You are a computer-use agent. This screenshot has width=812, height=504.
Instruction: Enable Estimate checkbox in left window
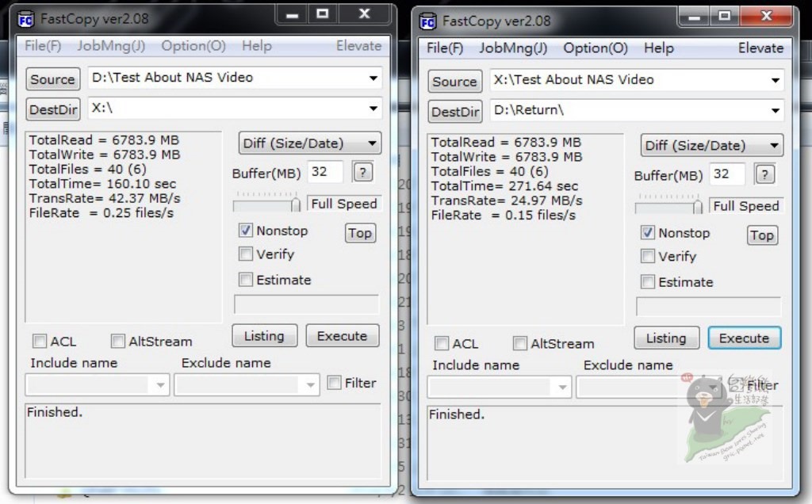(x=246, y=280)
